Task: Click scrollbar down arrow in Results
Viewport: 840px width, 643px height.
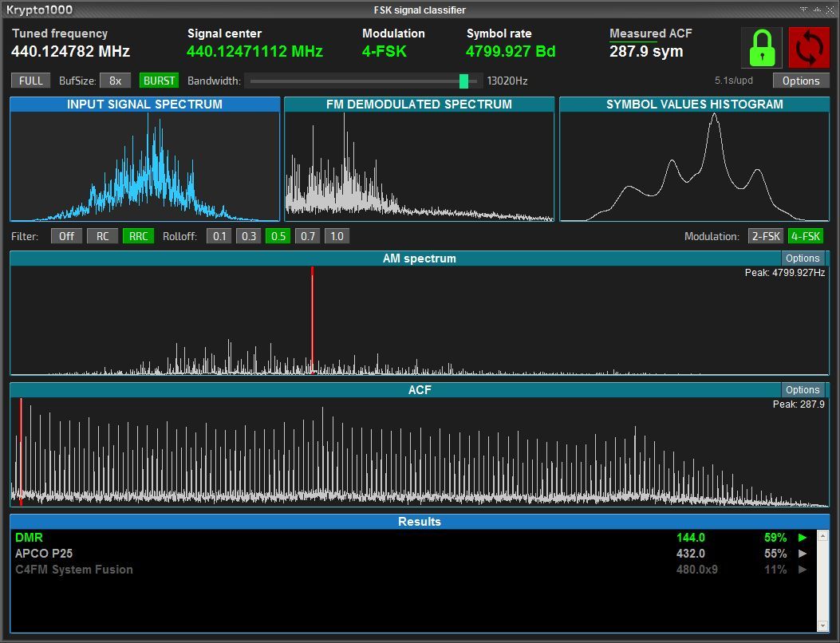Action: (x=823, y=626)
